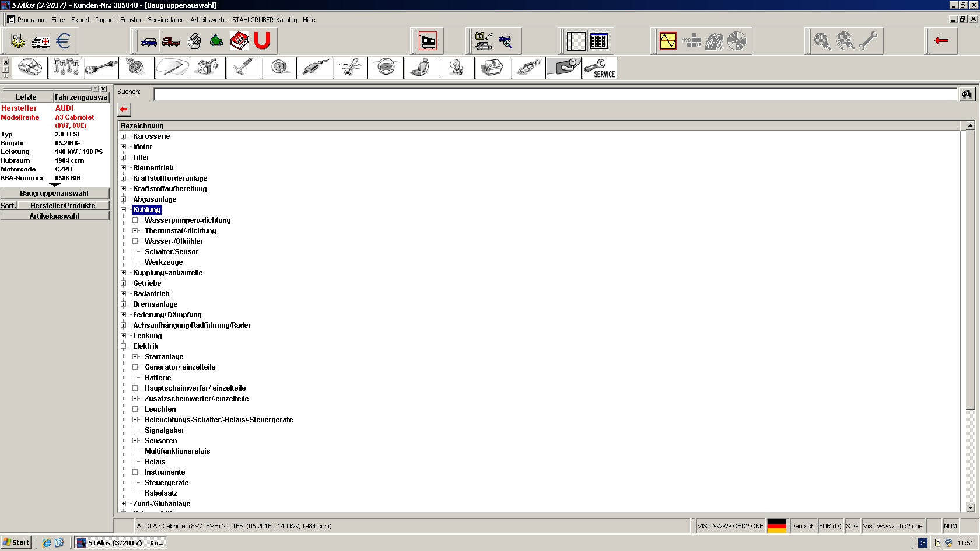The height and width of the screenshot is (551, 980).
Task: Toggle the grid table view icon
Action: click(x=598, y=41)
